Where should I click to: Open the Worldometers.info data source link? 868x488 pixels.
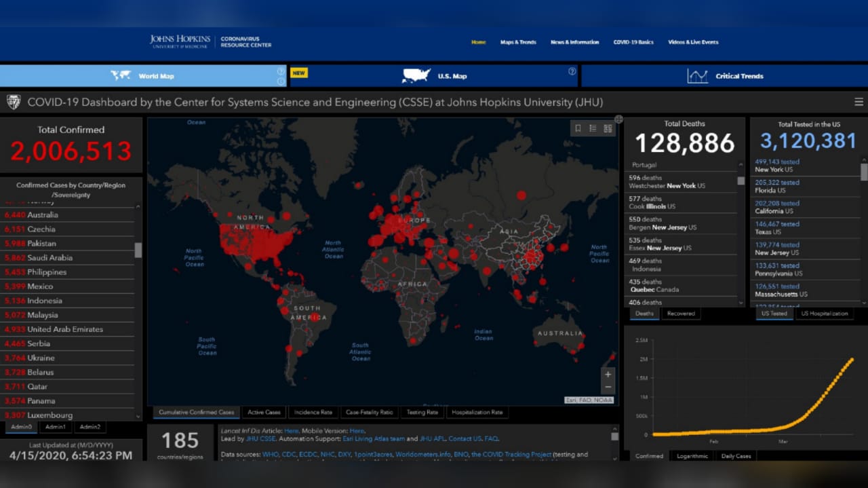click(x=424, y=454)
